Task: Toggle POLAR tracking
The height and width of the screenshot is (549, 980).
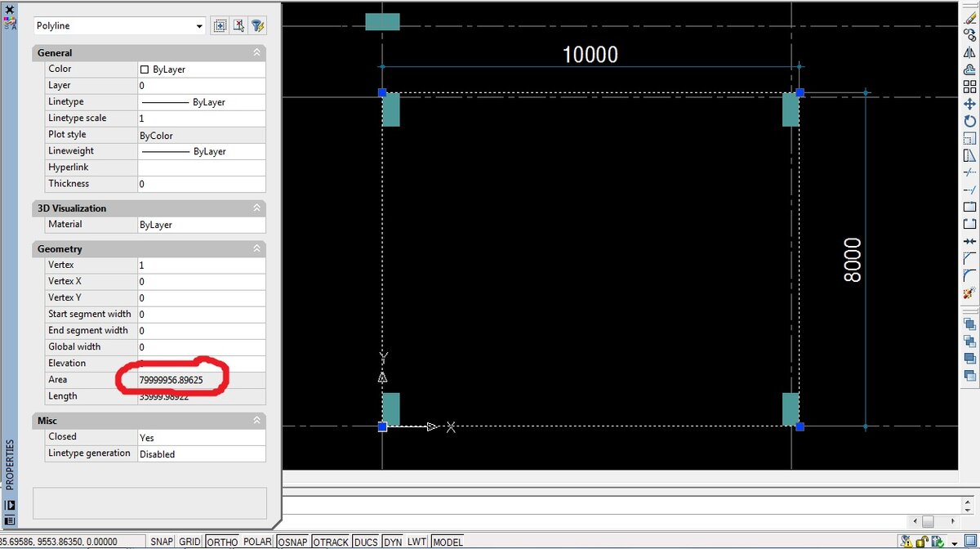Action: (257, 542)
